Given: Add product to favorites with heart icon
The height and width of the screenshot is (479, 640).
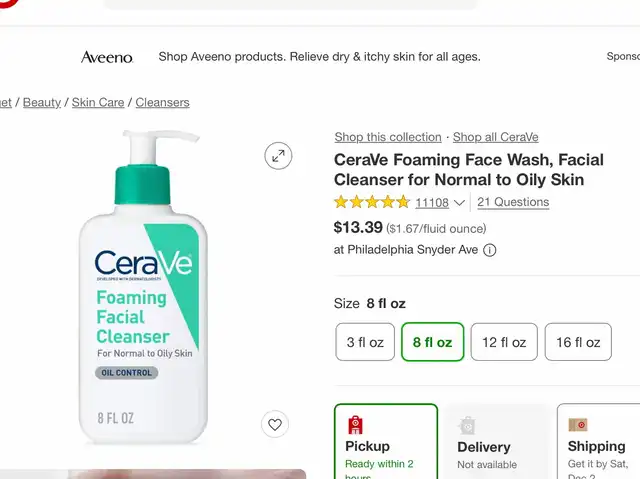Looking at the screenshot, I should coord(275,424).
